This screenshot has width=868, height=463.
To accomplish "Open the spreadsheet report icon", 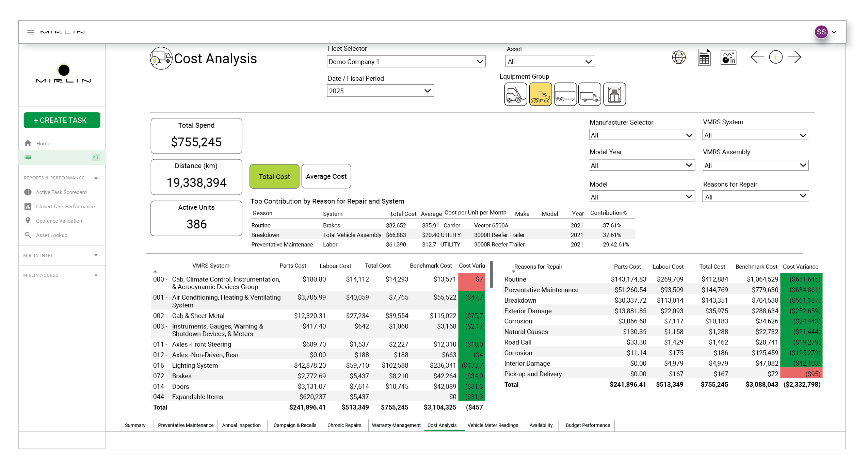I will coord(704,57).
